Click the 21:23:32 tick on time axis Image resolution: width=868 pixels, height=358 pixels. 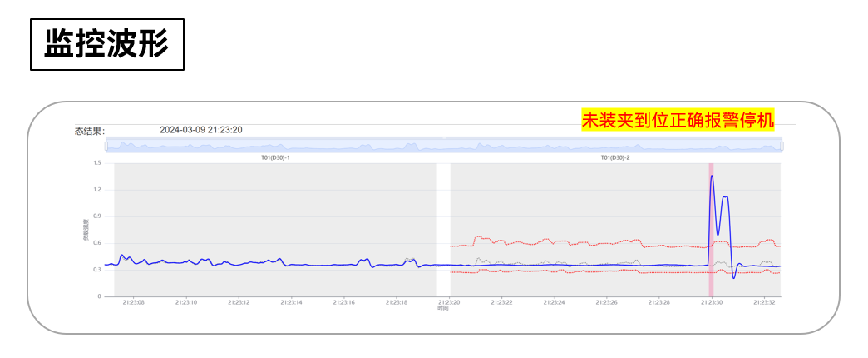(x=764, y=302)
